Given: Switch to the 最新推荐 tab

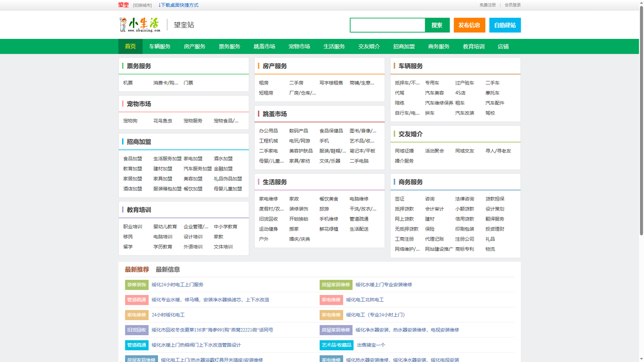Looking at the screenshot, I should pos(137,269).
